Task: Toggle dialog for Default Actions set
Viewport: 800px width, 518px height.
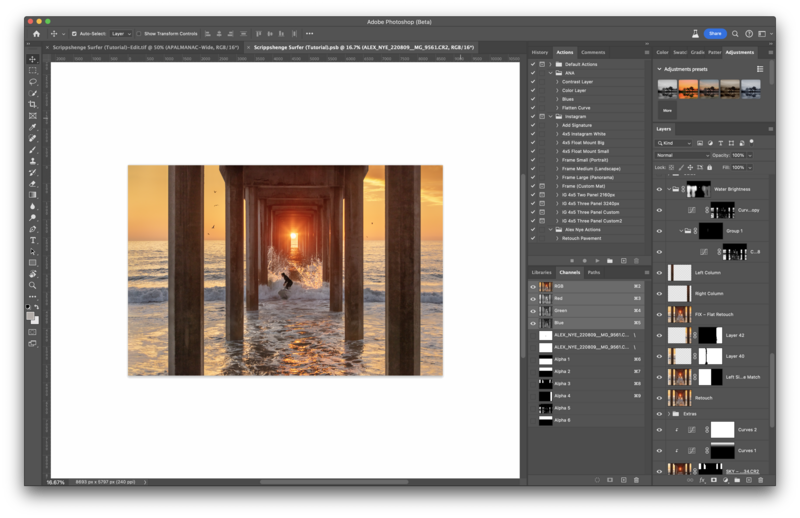Action: coord(542,64)
